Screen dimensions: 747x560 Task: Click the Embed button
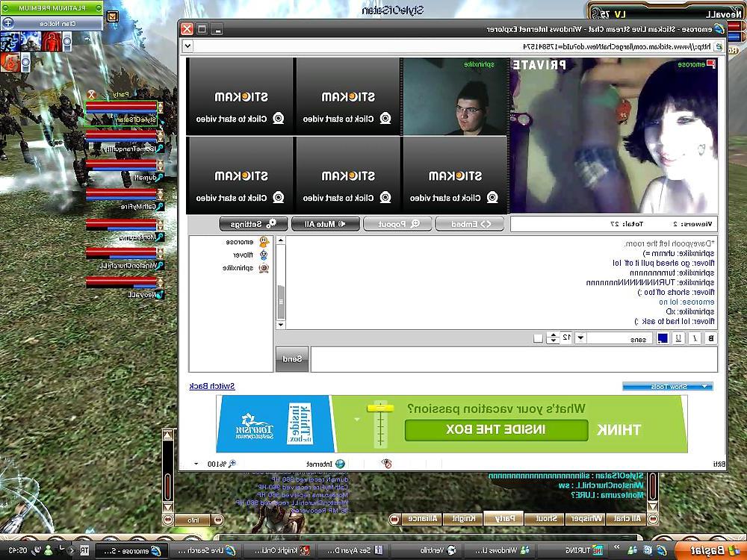tap(470, 224)
